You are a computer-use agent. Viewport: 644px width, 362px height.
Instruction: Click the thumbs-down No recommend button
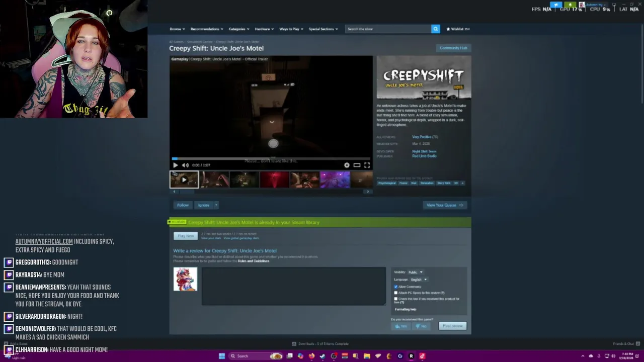click(421, 326)
